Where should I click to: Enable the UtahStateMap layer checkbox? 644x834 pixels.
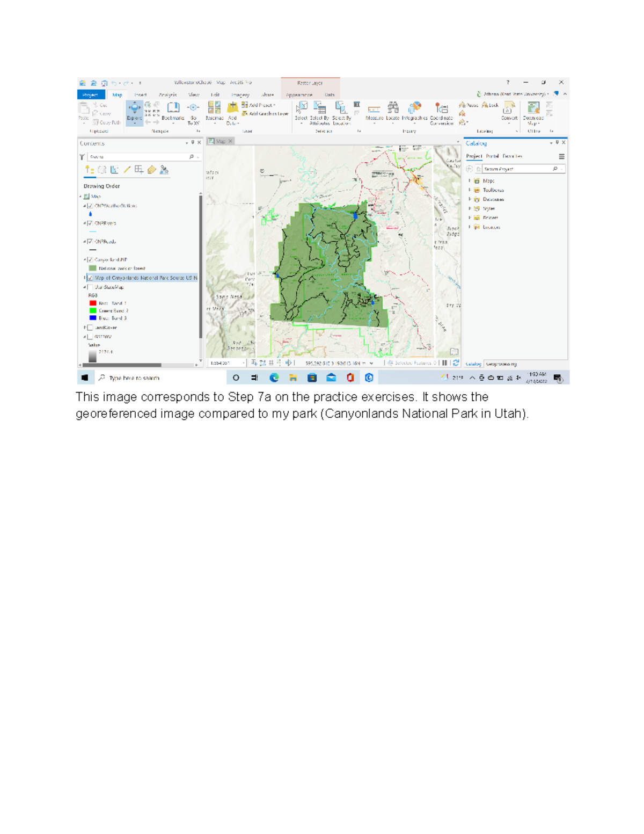click(91, 287)
